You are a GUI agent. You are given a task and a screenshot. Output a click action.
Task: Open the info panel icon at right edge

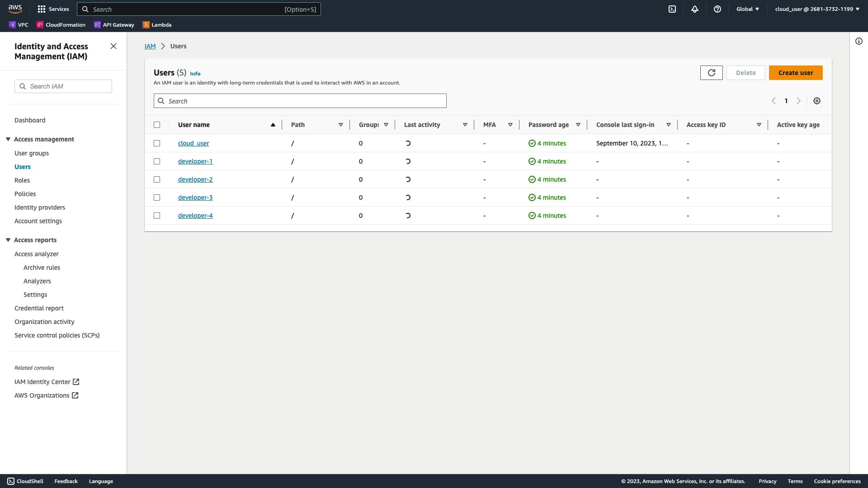click(x=859, y=41)
